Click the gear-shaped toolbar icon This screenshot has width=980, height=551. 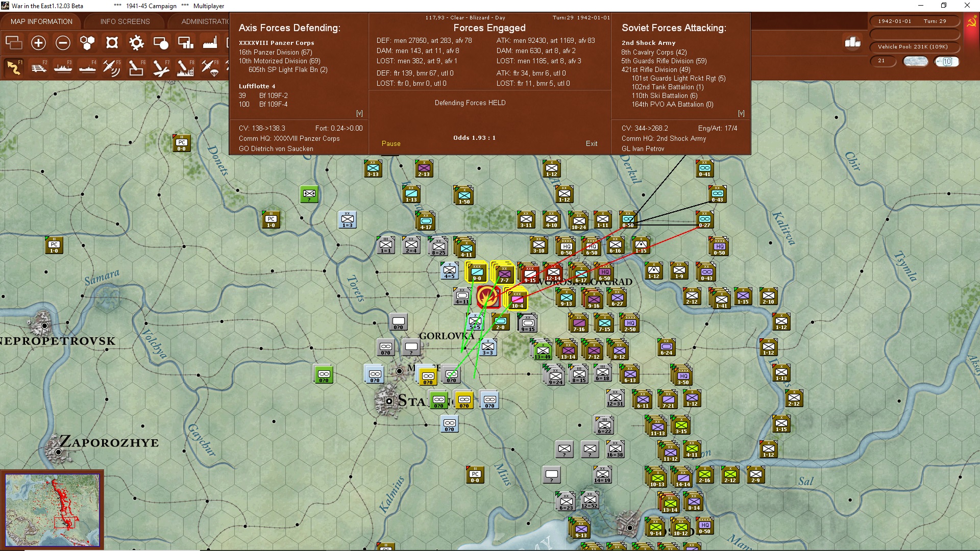tap(136, 43)
